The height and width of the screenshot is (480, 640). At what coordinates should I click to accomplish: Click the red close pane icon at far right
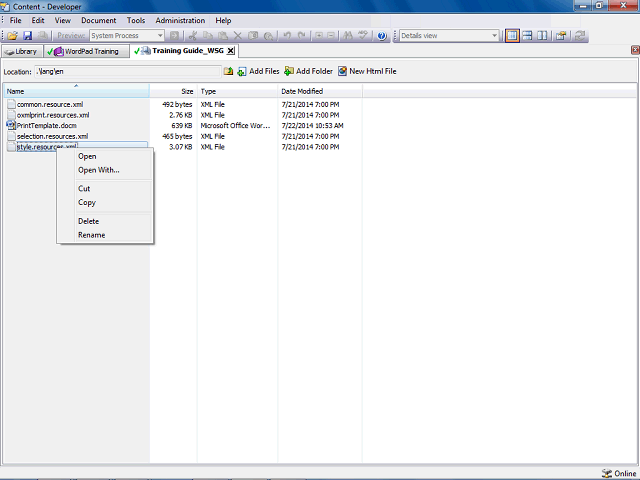point(635,50)
